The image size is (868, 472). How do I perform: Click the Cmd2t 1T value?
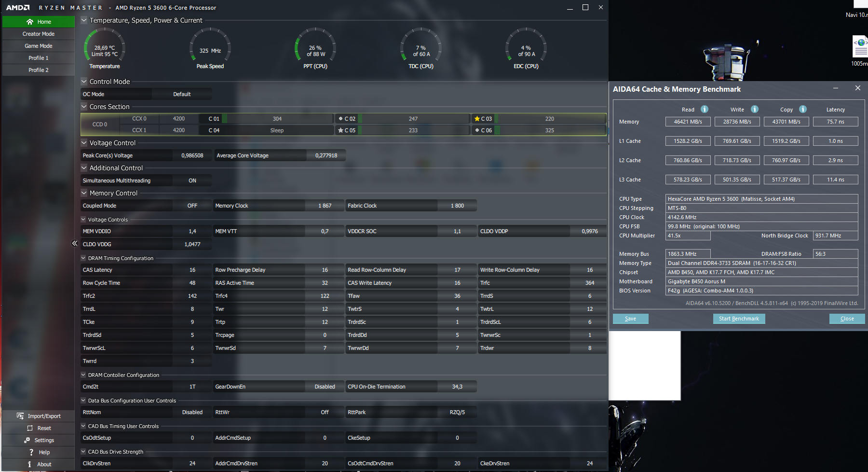click(192, 387)
